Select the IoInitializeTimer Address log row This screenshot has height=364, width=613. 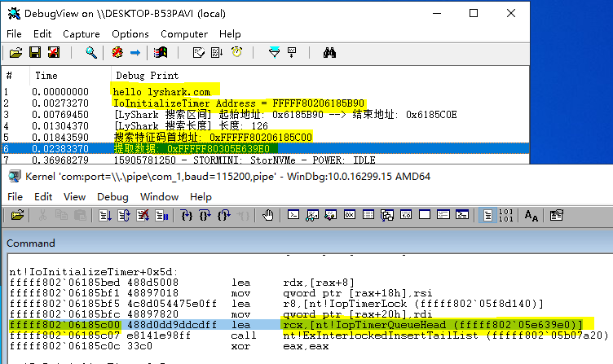coord(266,103)
